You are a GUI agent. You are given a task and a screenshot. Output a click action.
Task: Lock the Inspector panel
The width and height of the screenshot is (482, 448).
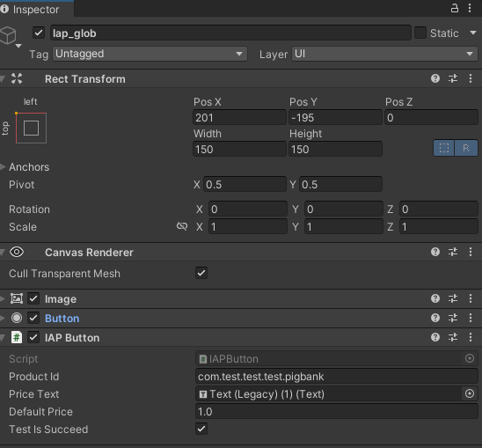[455, 8]
